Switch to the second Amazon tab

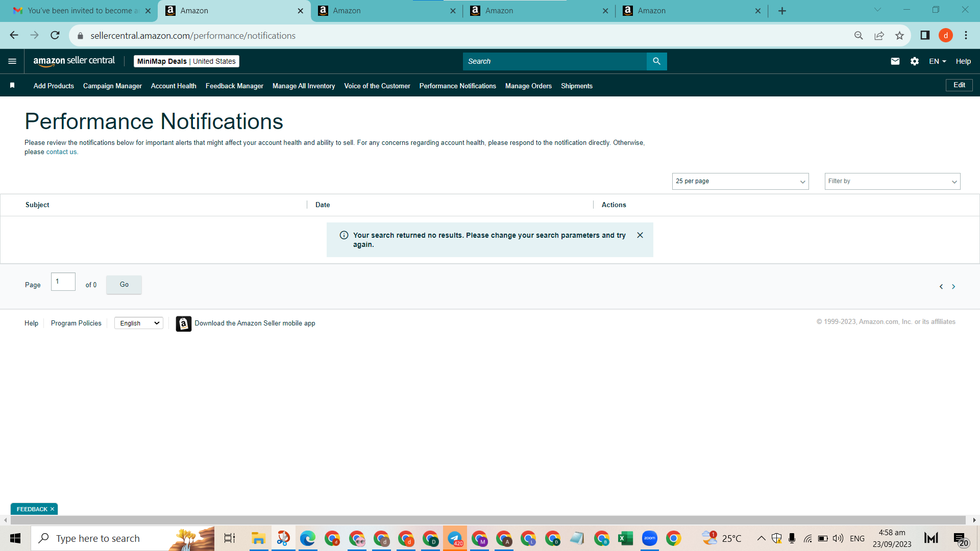(x=386, y=11)
